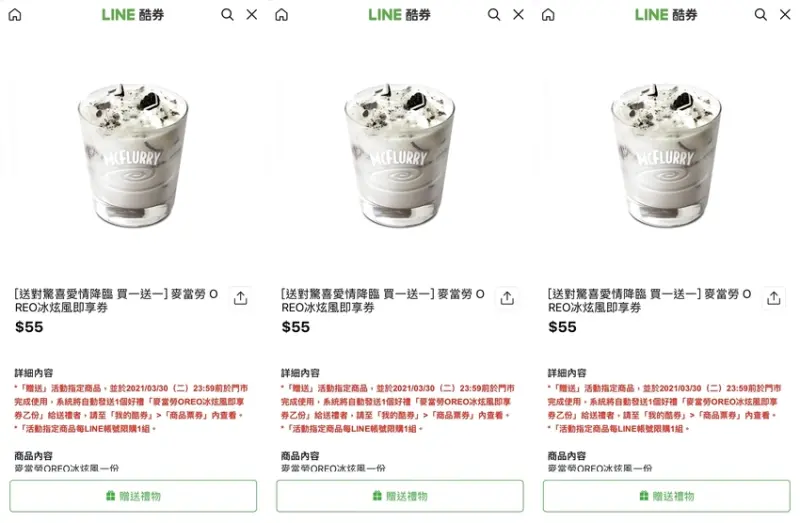The width and height of the screenshot is (800, 523).
Task: Close the middle LINE 酷券 page
Action: point(518,15)
